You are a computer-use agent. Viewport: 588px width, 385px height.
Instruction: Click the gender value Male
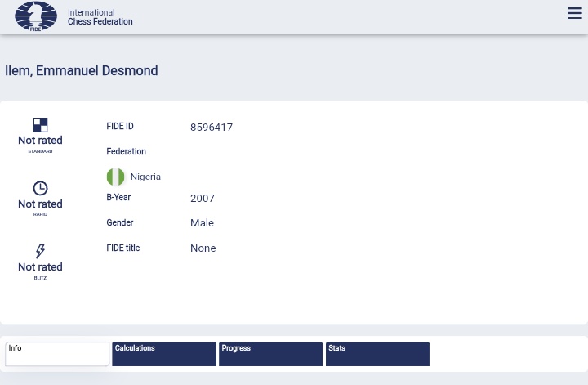click(x=203, y=223)
